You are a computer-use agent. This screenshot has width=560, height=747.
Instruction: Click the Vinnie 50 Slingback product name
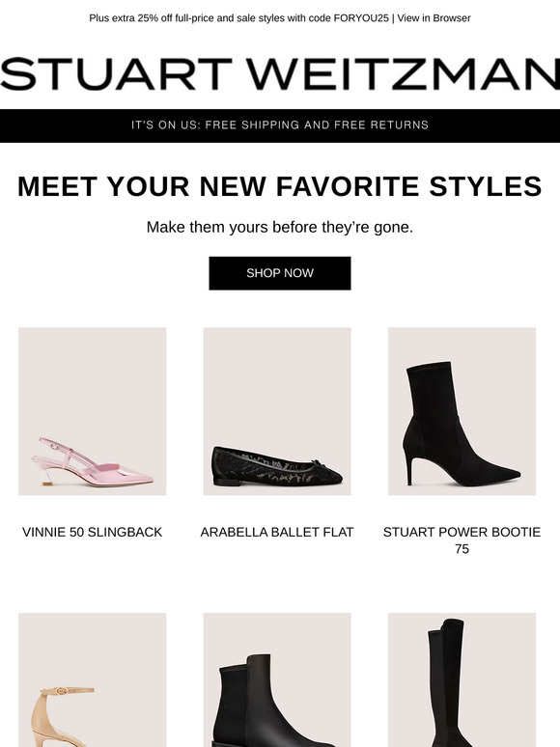pyautogui.click(x=93, y=532)
